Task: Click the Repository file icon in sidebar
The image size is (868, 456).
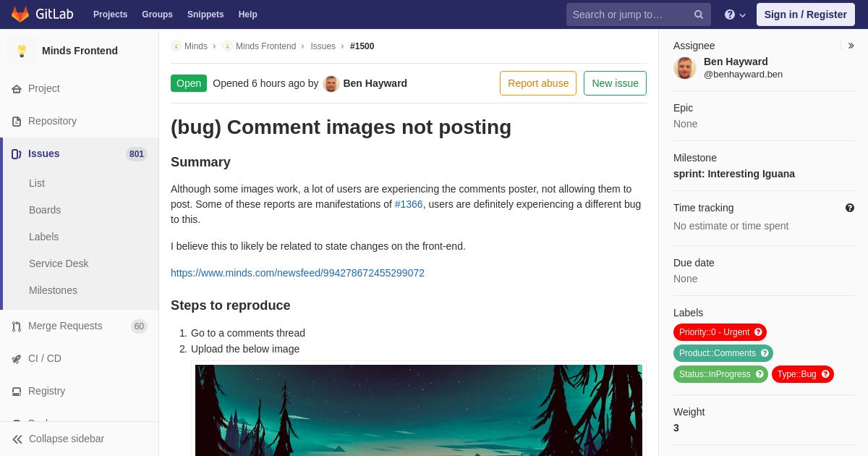Action: (17, 121)
